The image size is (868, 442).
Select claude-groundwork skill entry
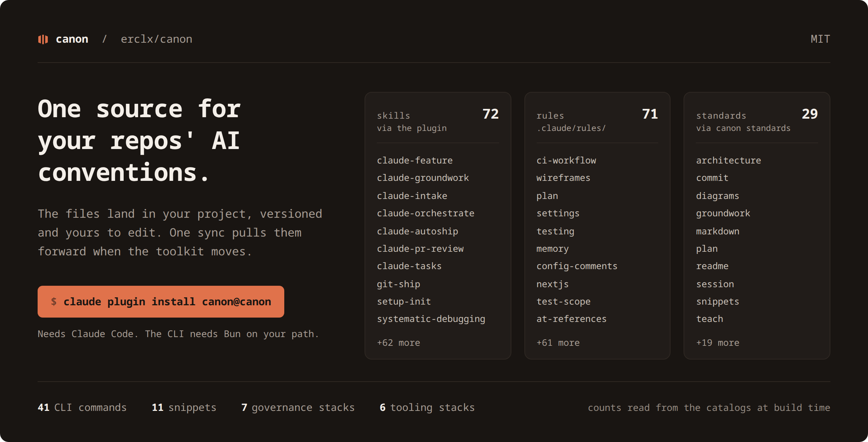tap(423, 178)
